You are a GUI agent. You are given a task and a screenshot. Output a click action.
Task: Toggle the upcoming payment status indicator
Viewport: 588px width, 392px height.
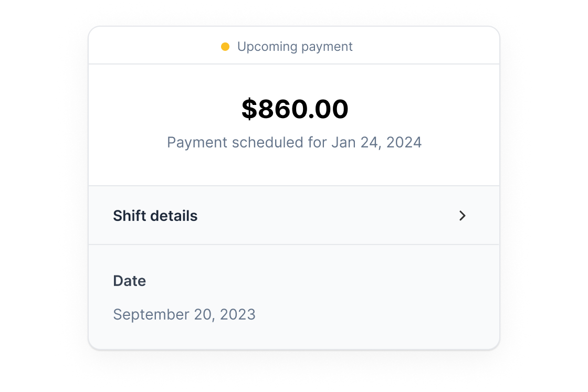[x=225, y=46]
